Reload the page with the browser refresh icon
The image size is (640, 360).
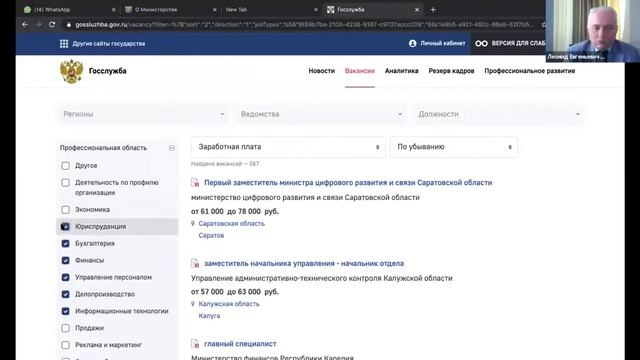point(52,24)
